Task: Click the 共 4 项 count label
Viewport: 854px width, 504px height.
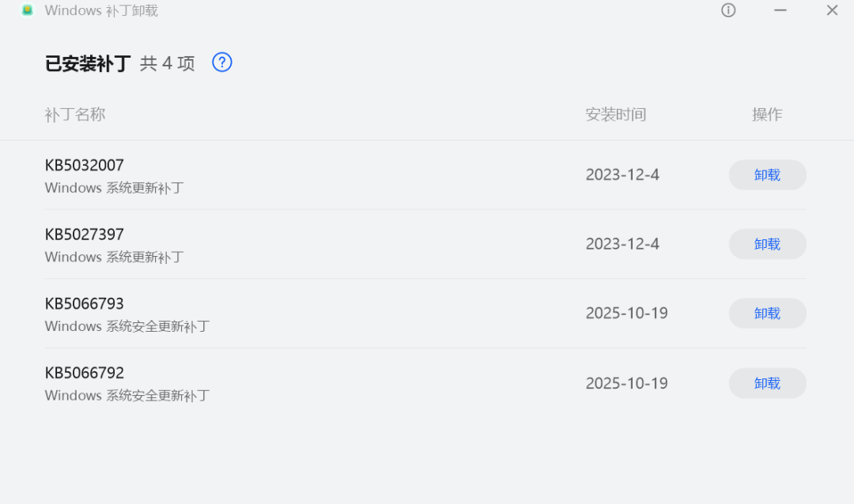Action: pos(168,64)
